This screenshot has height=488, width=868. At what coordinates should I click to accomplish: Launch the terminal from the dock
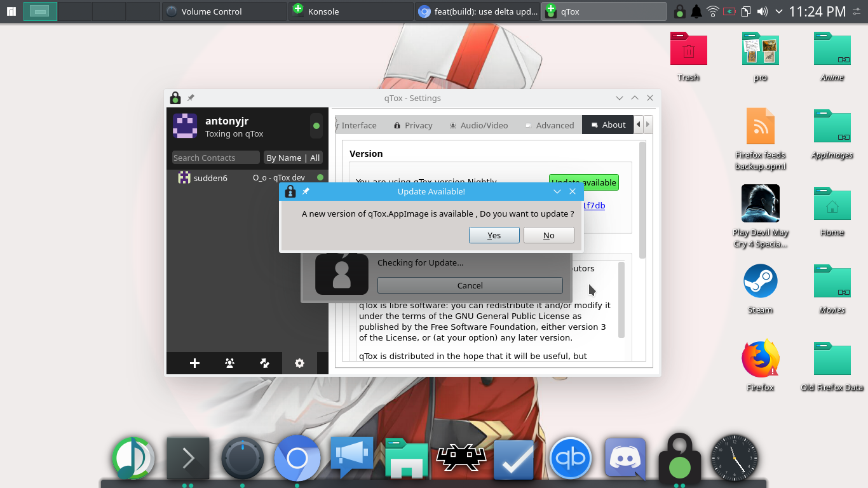coord(188,458)
